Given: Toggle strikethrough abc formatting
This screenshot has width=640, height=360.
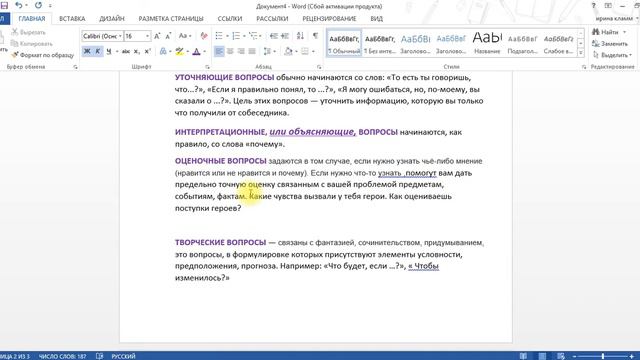Looking at the screenshot, I should tap(126, 51).
